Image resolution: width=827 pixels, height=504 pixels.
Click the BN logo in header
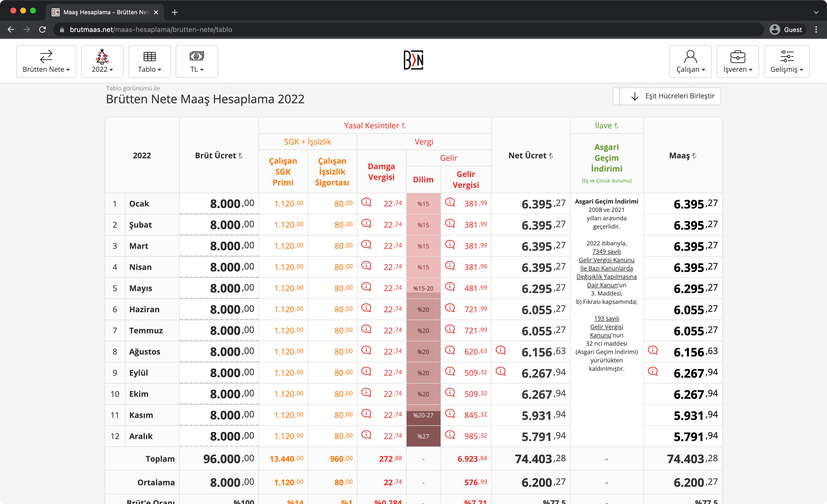click(x=413, y=60)
